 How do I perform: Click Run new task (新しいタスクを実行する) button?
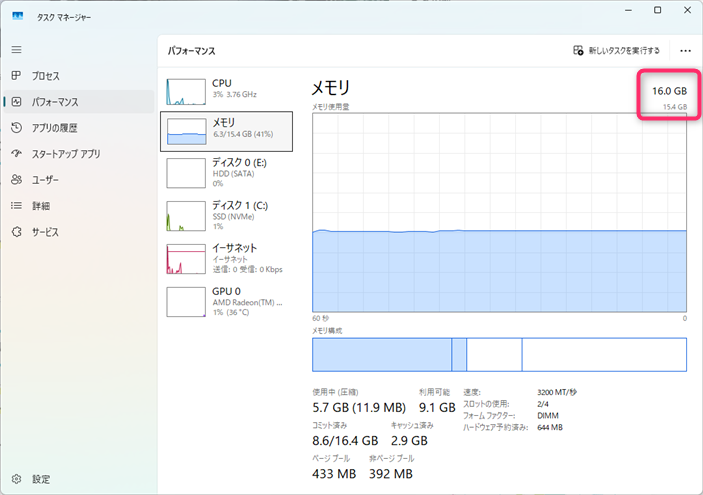[616, 50]
